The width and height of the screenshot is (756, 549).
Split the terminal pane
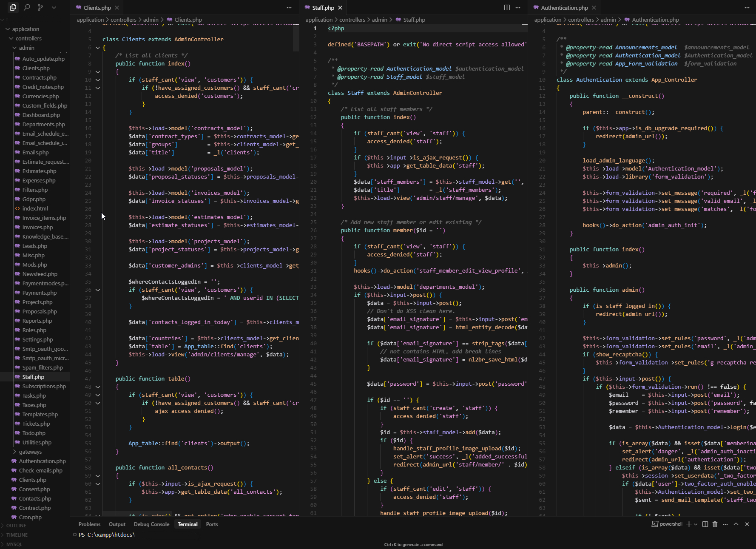tap(705, 524)
